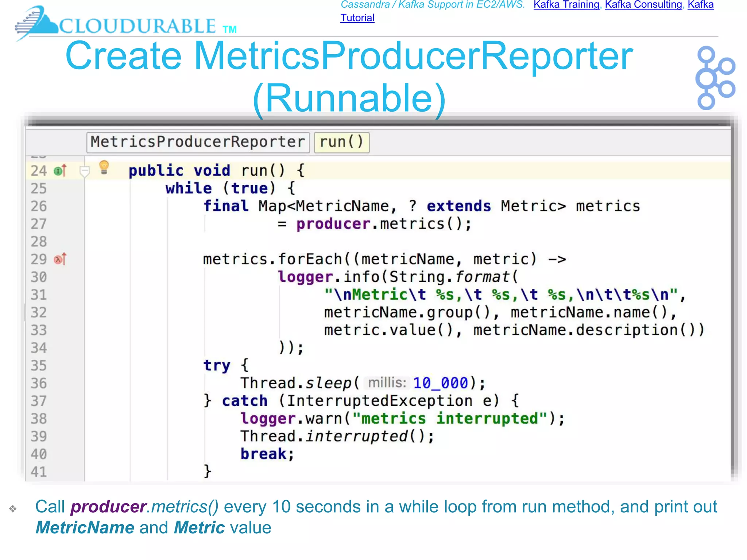Click the Kafka logo icon
The width and height of the screenshot is (747, 560).
(x=715, y=78)
